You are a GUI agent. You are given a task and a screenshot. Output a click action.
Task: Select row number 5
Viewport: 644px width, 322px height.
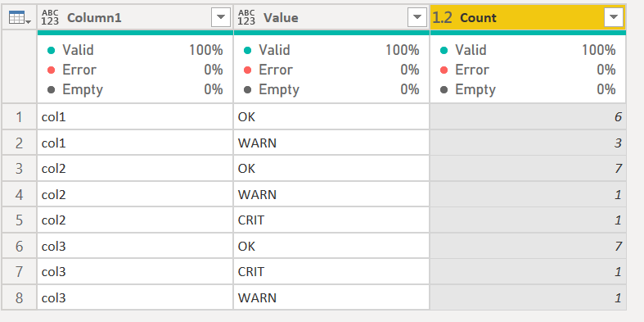(20, 220)
